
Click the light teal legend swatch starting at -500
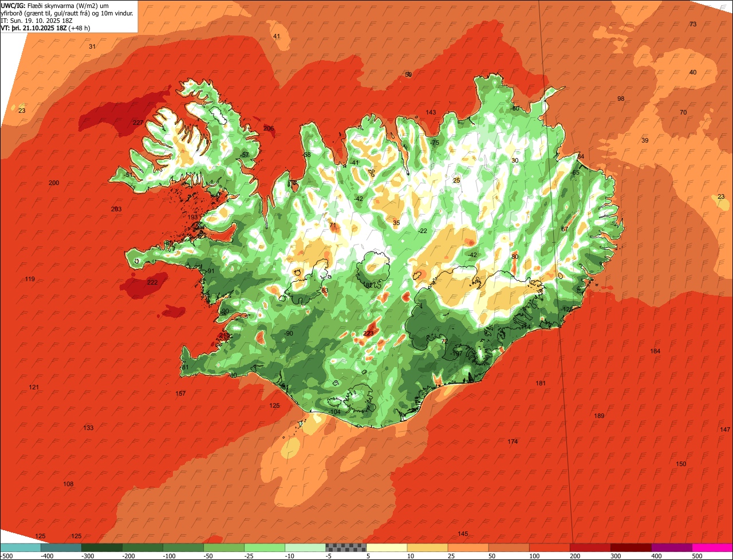tap(20, 547)
